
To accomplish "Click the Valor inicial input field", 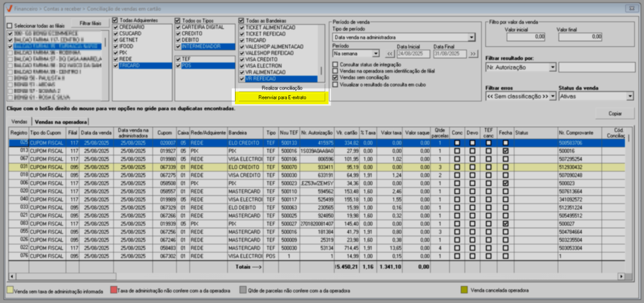I will pyautogui.click(x=526, y=37).
